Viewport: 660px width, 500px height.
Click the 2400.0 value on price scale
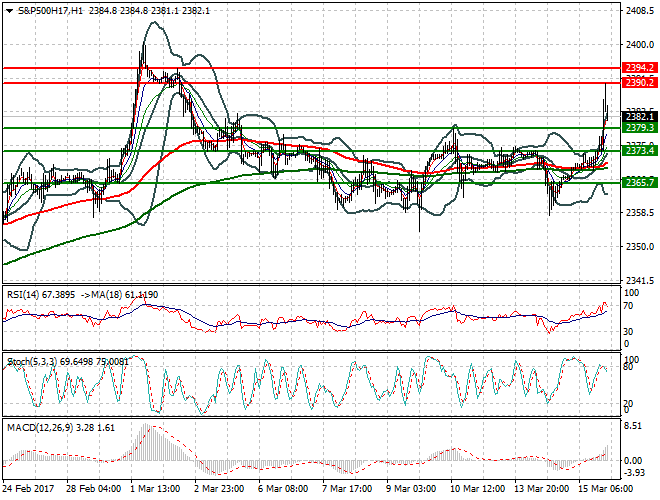[638, 45]
